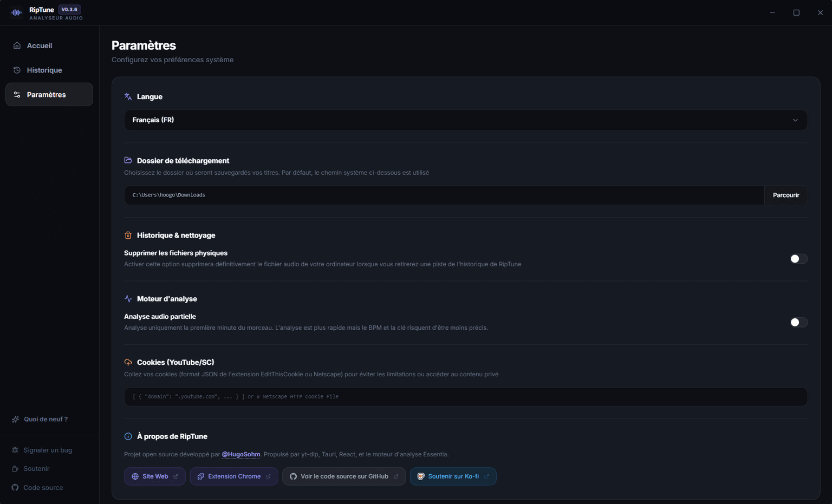Screen dimensions: 832x504
Task: Click Soutenir sur Ko-fi button
Action: (453, 476)
